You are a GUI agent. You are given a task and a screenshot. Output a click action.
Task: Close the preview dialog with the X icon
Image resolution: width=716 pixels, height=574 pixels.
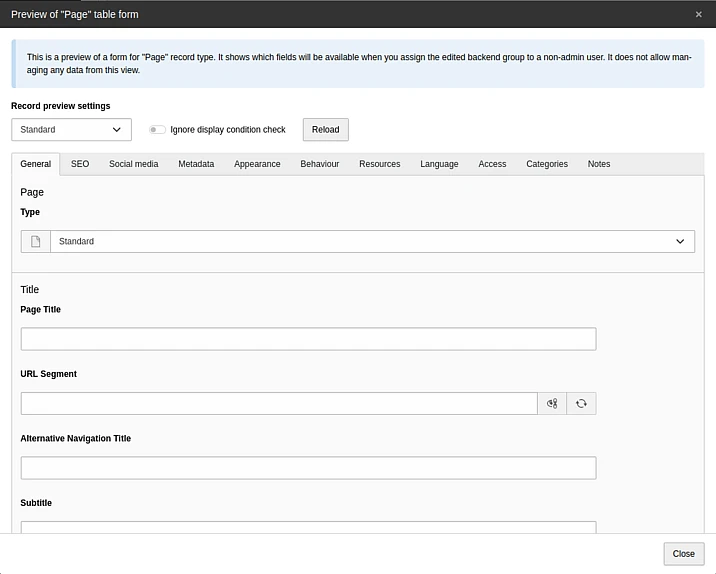click(x=698, y=14)
